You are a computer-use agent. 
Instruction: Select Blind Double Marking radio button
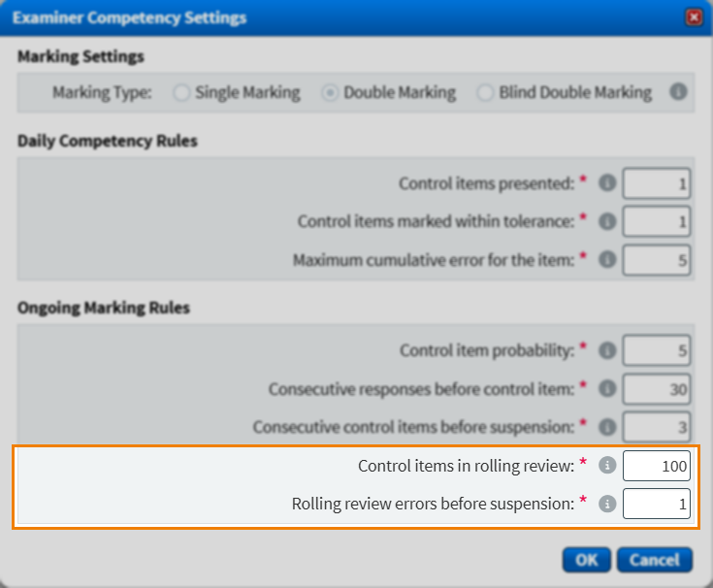tap(485, 93)
